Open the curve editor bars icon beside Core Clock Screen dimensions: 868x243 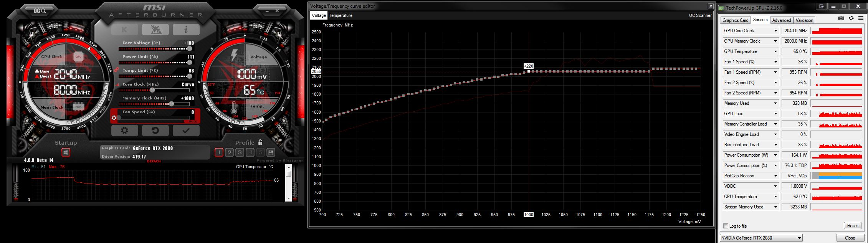(x=117, y=85)
